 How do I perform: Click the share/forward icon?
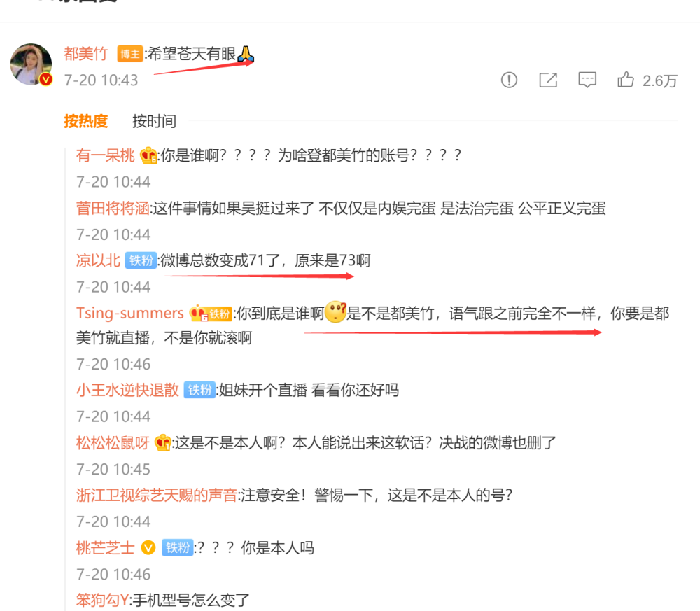[x=548, y=80]
